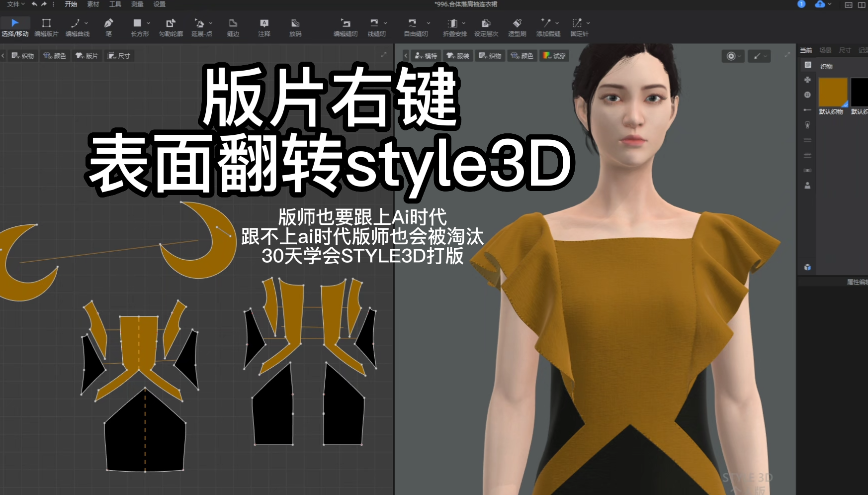Click the cloud upload icon
The image size is (868, 495).
(x=820, y=4)
